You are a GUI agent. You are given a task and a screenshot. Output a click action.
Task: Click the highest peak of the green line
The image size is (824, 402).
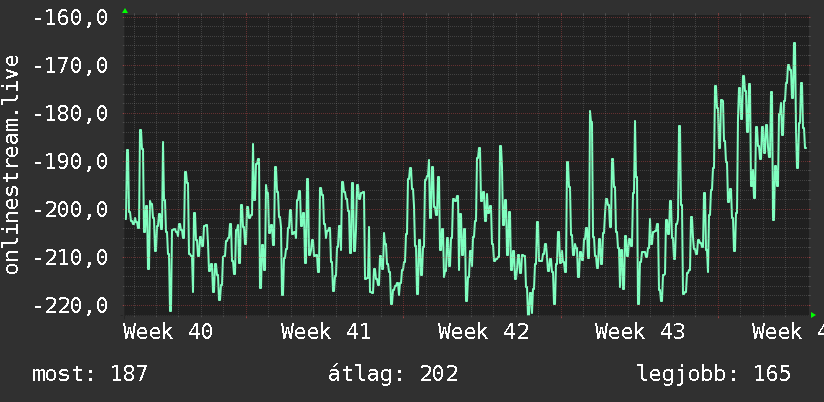coord(794,44)
